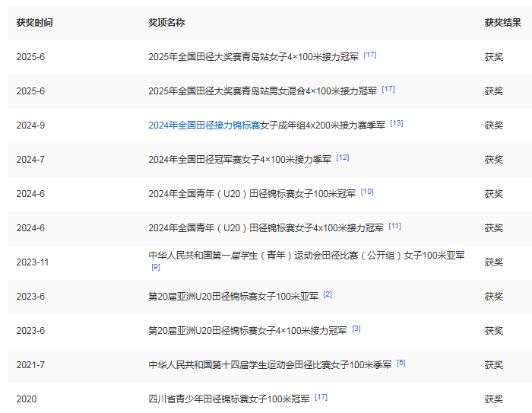532x413 pixels.
Task: Open reference [2] after 亚洲U20女子100米亚军
Action: coord(328,294)
